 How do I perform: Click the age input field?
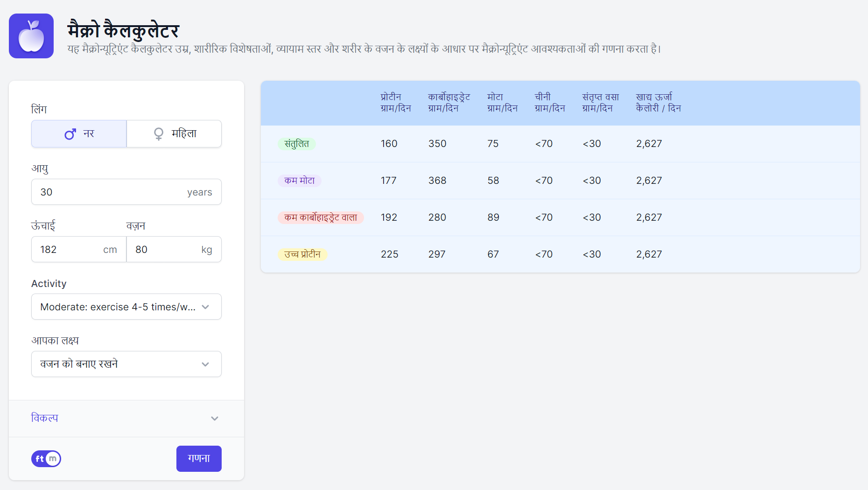[x=112, y=192]
